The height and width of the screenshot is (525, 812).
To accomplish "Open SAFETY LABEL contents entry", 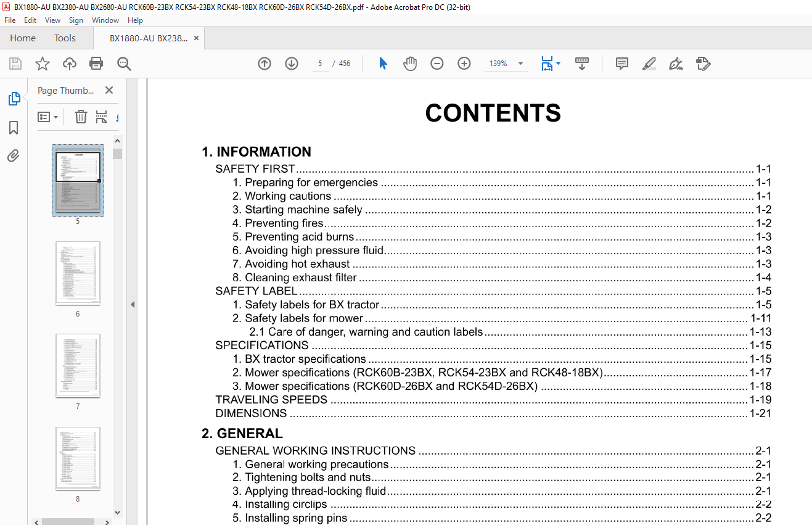I will tap(493, 291).
